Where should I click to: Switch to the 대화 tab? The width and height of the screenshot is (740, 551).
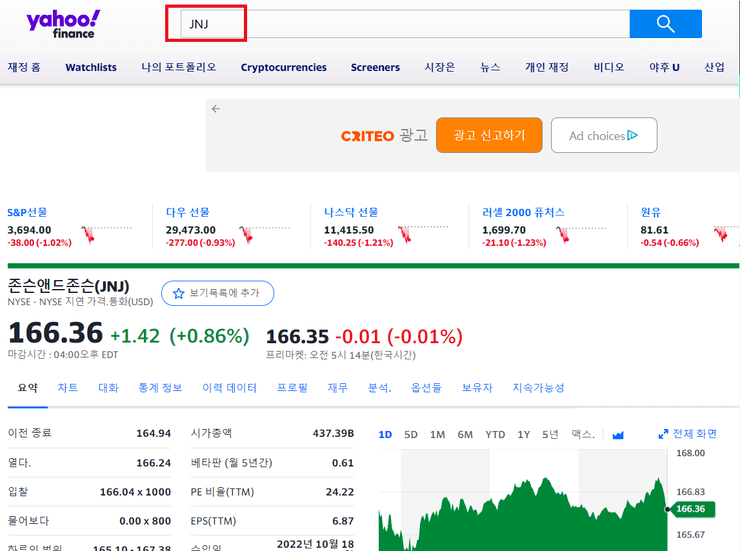click(108, 388)
